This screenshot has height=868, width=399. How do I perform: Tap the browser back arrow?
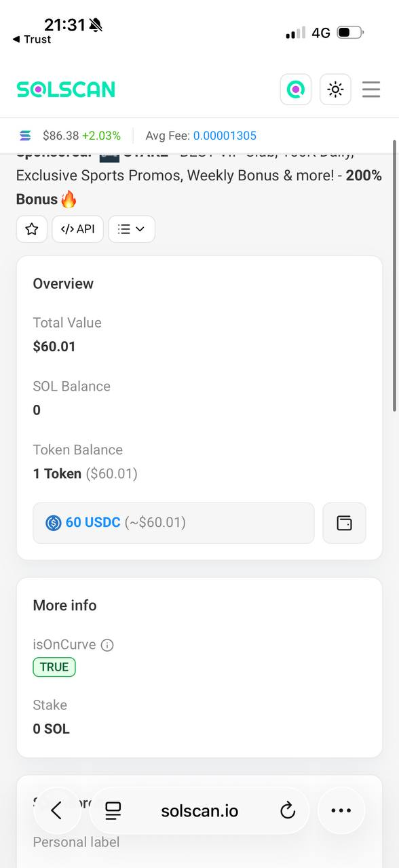57,810
